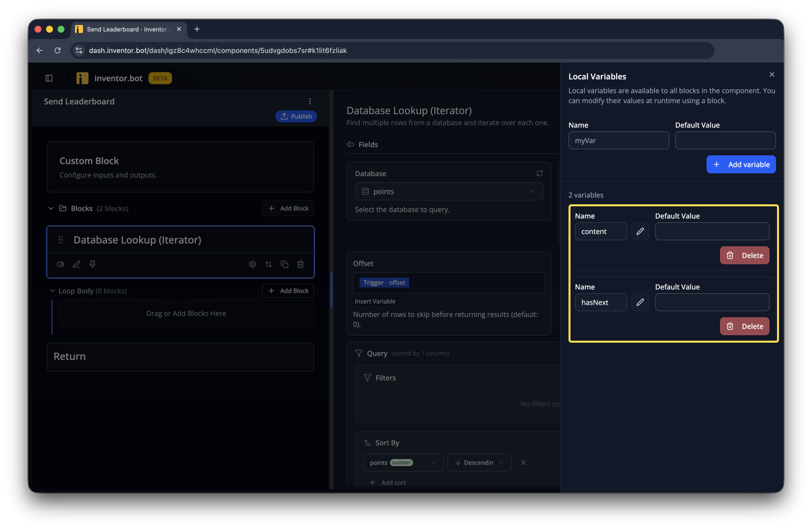
Task: Publish the component
Action: tap(296, 116)
